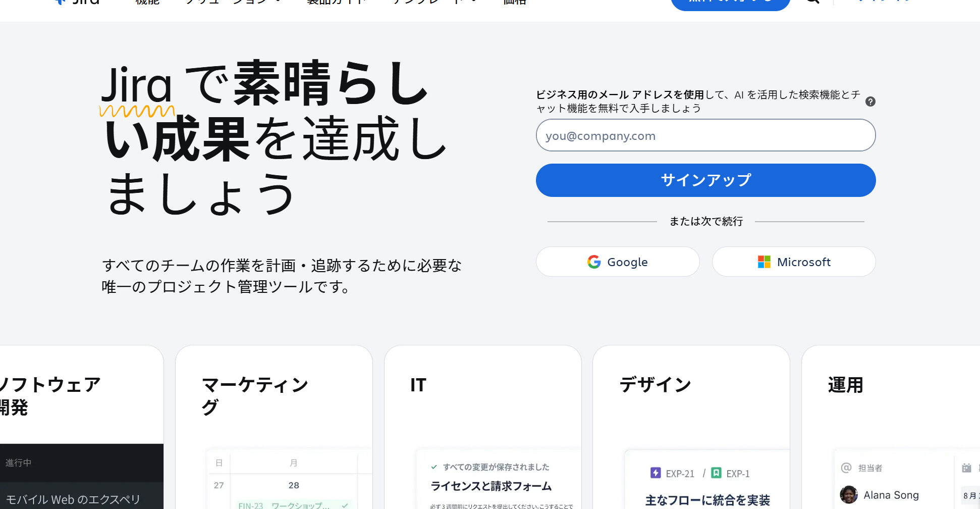Click the Google logo icon
This screenshot has height=509, width=980.
click(594, 262)
